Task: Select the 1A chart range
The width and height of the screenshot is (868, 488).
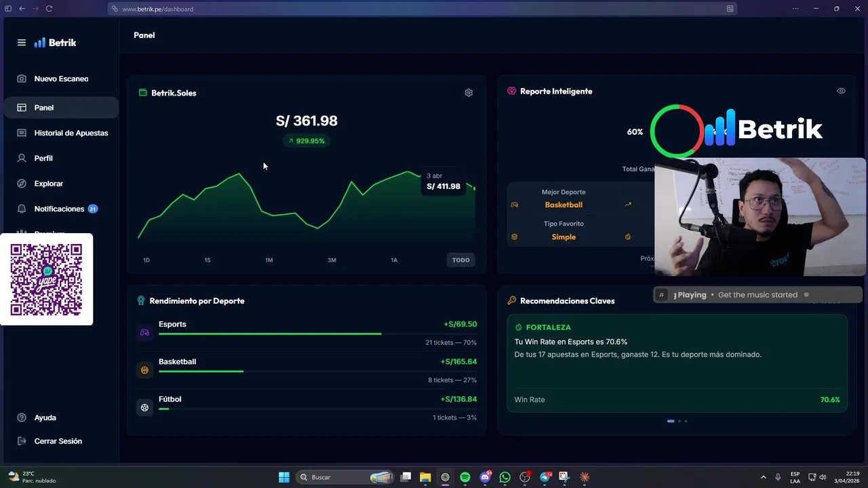Action: click(394, 260)
